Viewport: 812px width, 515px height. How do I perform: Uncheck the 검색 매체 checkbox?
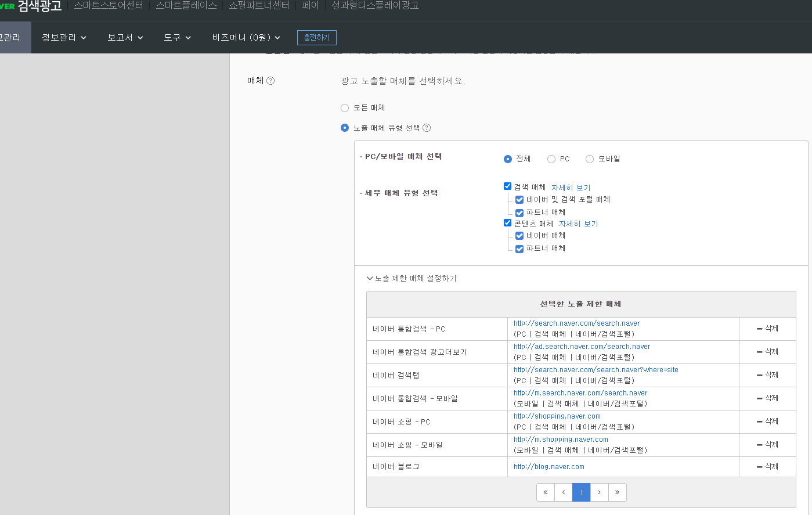[508, 186]
